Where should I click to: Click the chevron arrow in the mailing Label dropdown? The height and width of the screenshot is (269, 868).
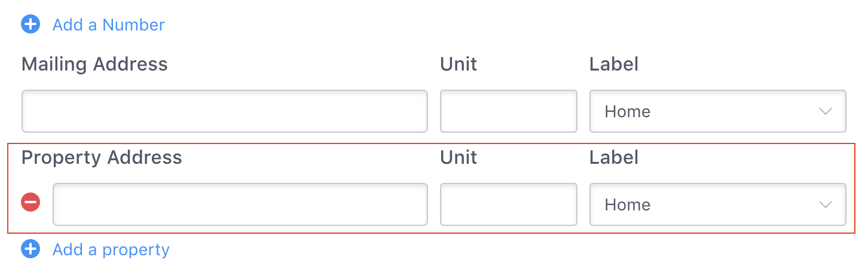826,112
